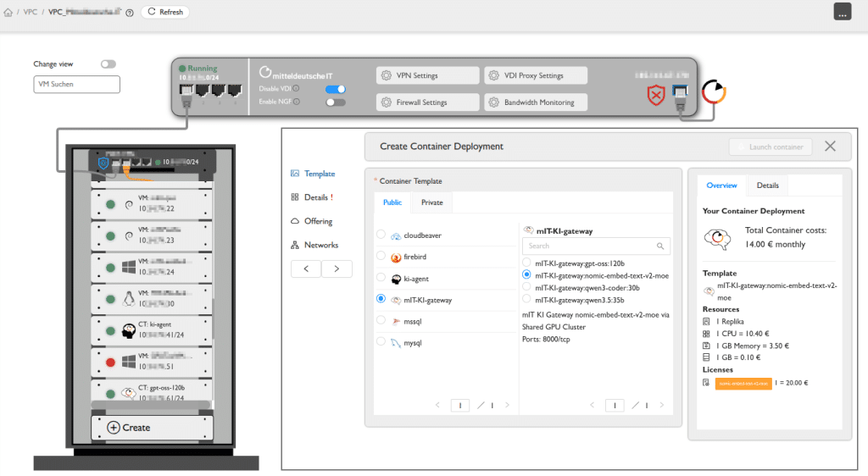Select mIT-KI-gateway:qwen3-coder:30b option
Viewport: 868px width, 476px height.
click(527, 287)
